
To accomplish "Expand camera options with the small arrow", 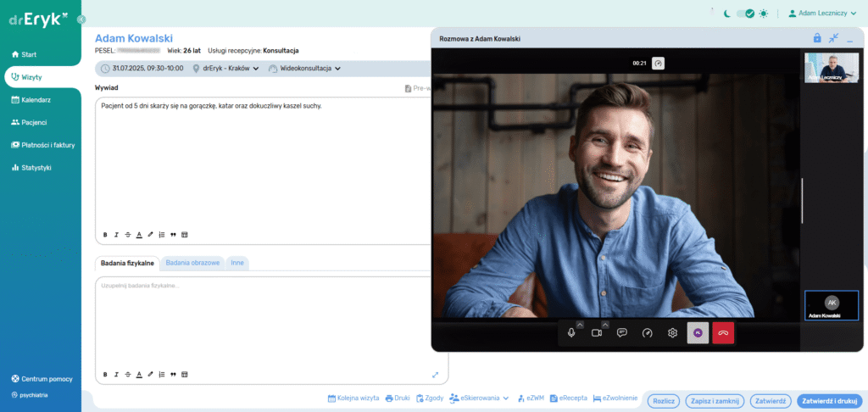I will point(605,325).
